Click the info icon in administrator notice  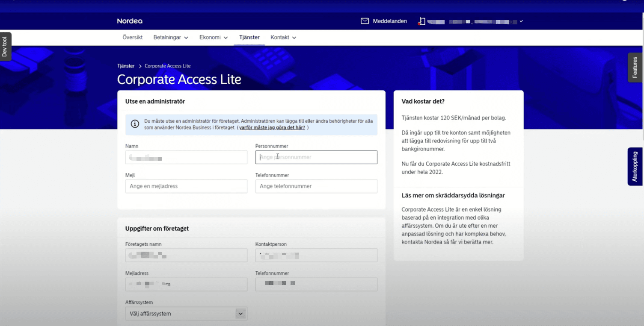point(135,124)
